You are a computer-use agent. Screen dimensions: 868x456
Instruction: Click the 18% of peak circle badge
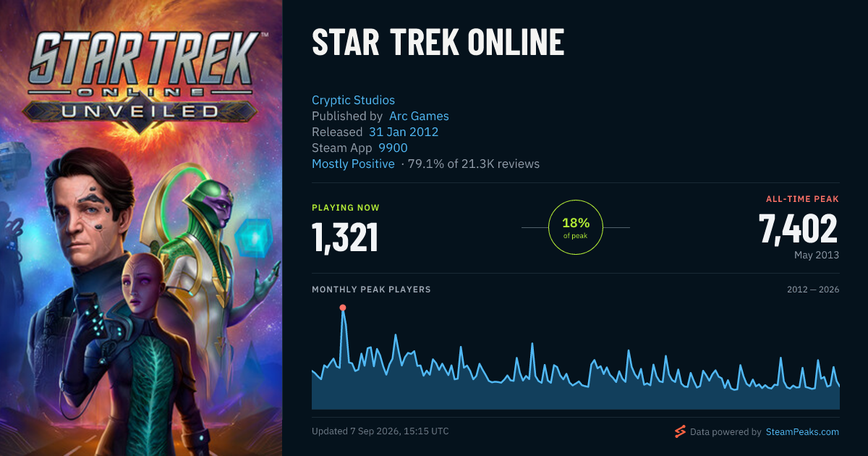tap(576, 227)
